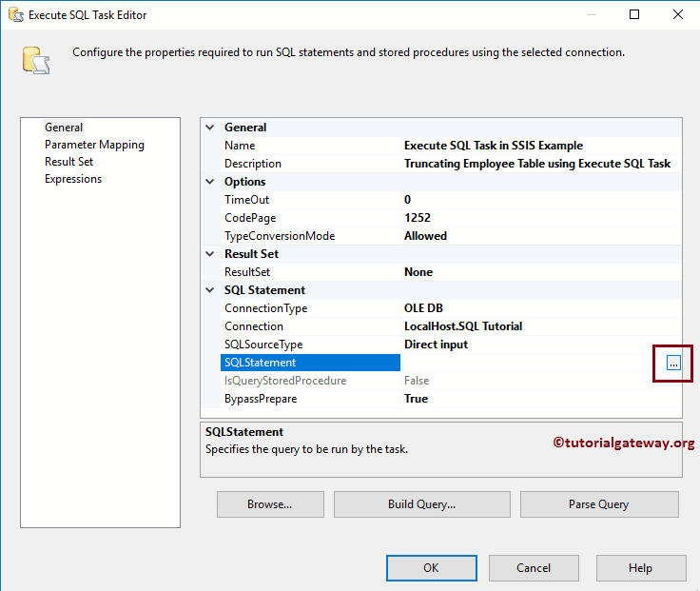Maximize the Execute SQL Task Editor window
Viewport: 700px width, 591px height.
(634, 14)
